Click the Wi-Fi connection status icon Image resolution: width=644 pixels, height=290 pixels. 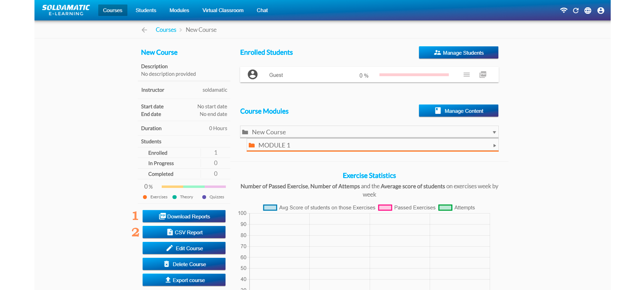tap(563, 11)
